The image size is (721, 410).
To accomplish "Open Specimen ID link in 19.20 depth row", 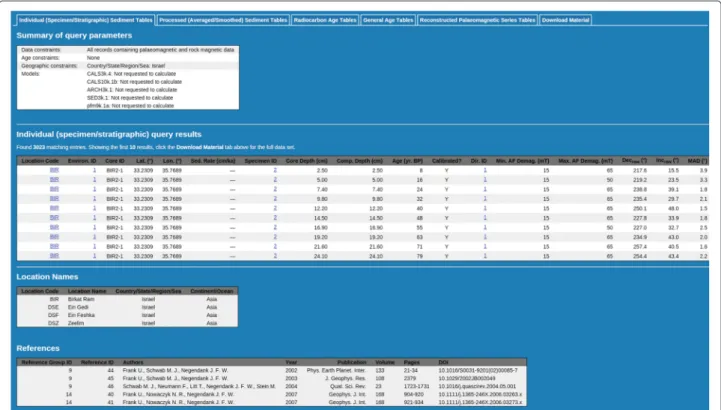I will pyautogui.click(x=275, y=237).
